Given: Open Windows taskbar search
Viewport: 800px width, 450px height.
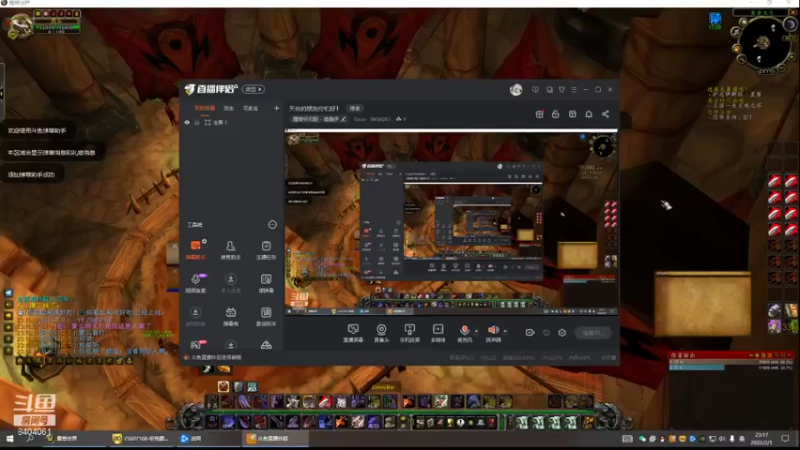Looking at the screenshot, I should coord(30,439).
